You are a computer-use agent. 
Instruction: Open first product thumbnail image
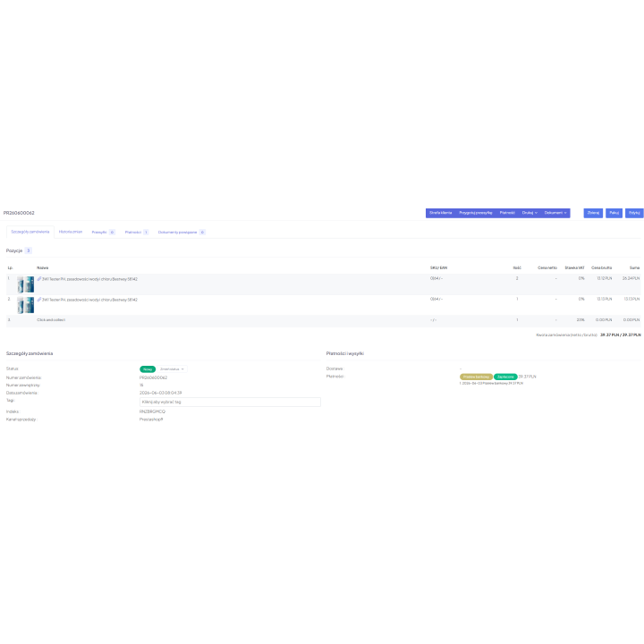point(25,284)
